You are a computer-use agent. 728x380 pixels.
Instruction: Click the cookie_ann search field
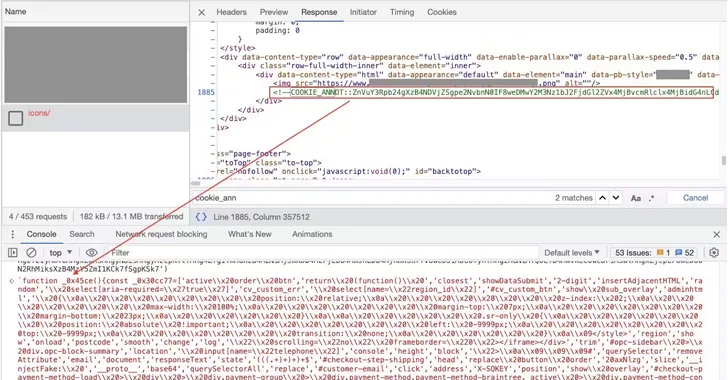tap(371, 197)
